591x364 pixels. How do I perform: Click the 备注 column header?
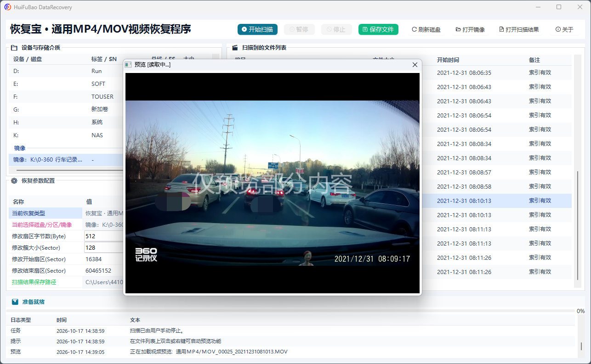(534, 60)
